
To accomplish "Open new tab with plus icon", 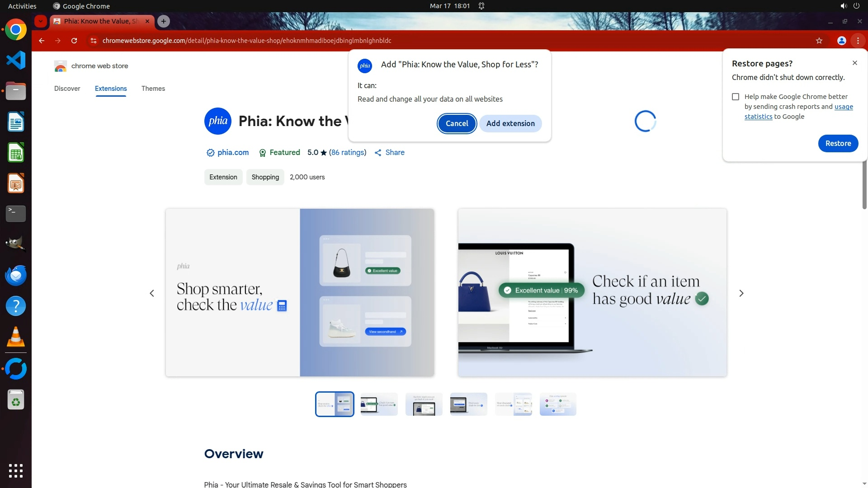I will point(164,21).
